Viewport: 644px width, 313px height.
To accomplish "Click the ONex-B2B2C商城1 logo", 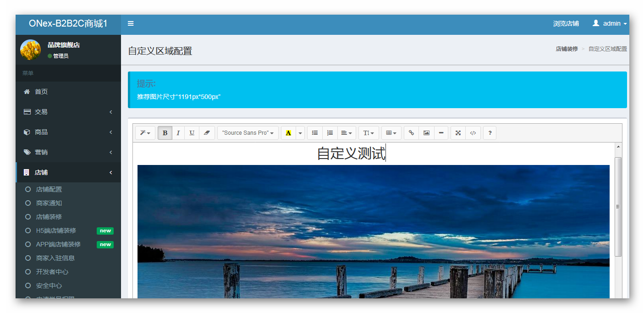I will (x=68, y=23).
